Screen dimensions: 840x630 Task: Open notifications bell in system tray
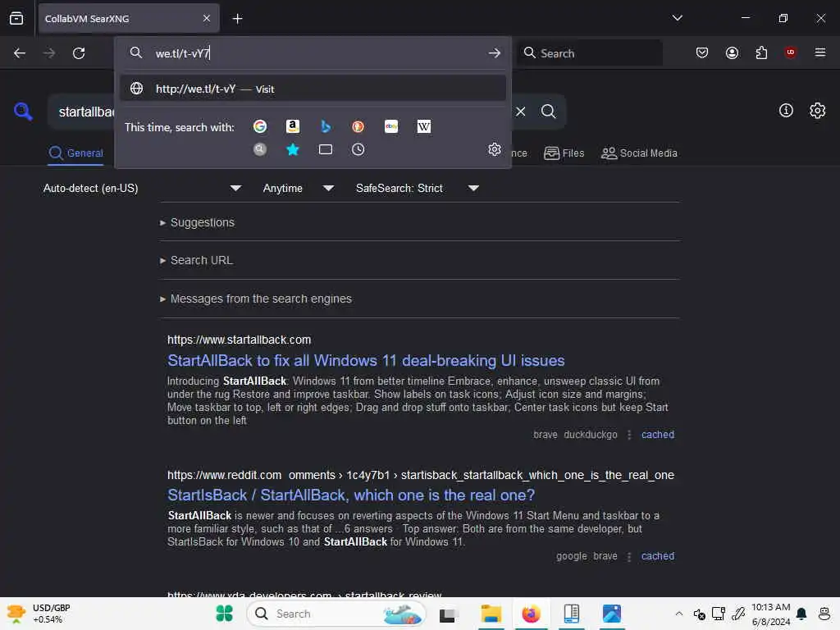801,614
